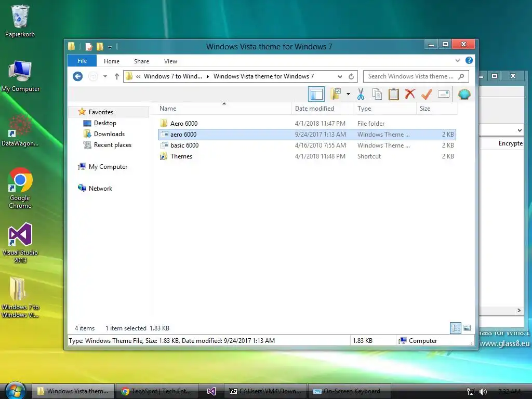Switch to the On-Screen Keyboard taskbar button
Screen dimensions: 532x399
tap(349, 391)
